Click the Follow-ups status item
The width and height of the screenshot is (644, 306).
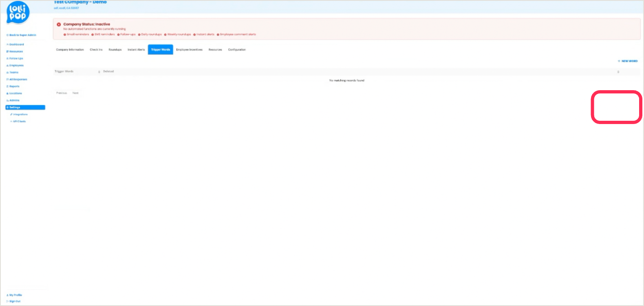coord(126,34)
